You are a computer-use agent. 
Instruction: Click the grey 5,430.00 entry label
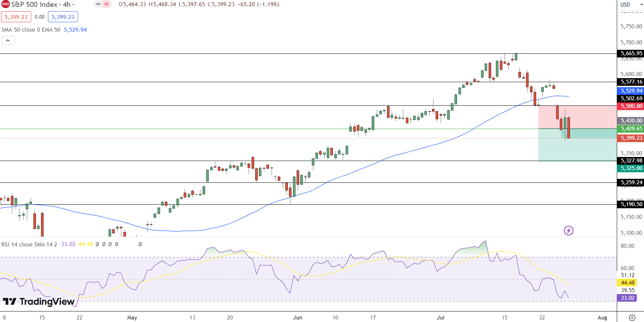coord(630,121)
